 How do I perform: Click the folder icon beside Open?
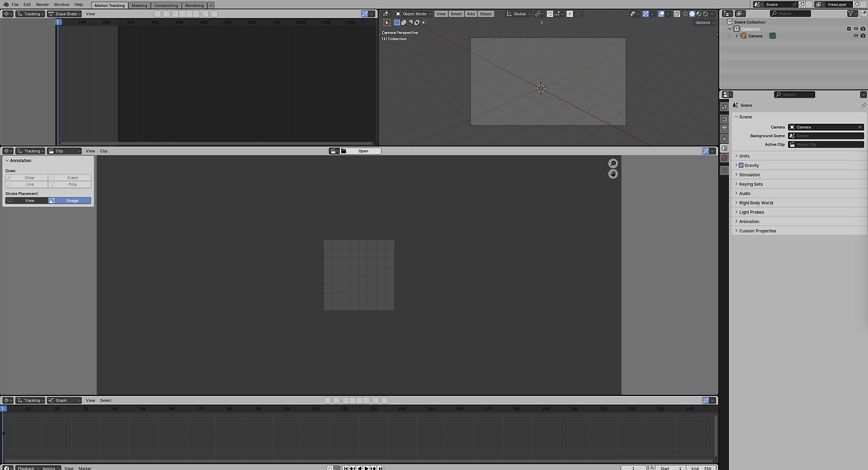[343, 151]
